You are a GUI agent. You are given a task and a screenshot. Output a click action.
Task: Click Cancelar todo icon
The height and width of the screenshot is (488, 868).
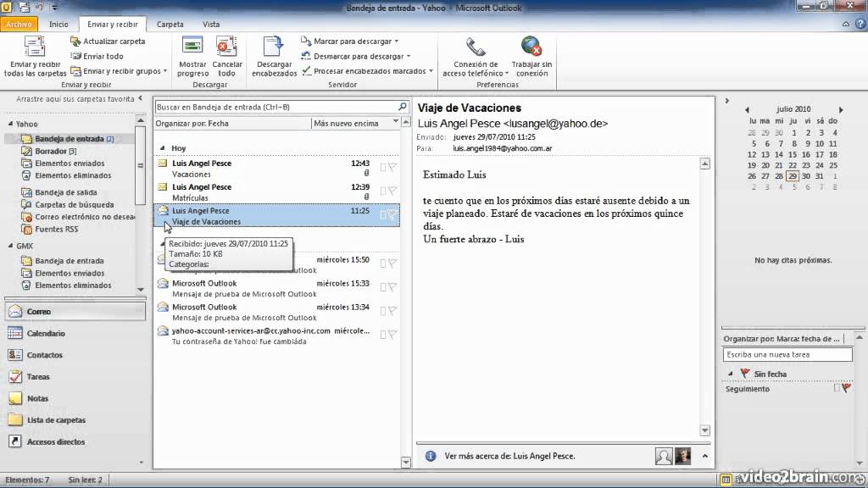(x=227, y=57)
